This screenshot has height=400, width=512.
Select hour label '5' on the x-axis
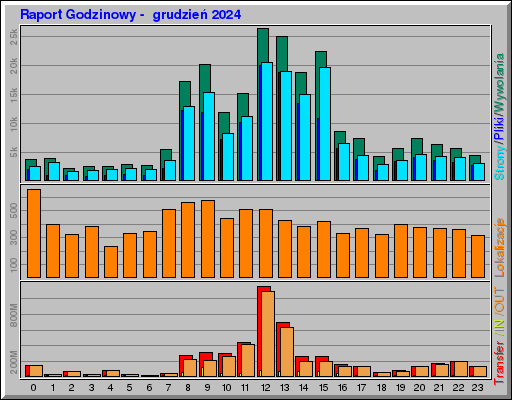coord(129,388)
